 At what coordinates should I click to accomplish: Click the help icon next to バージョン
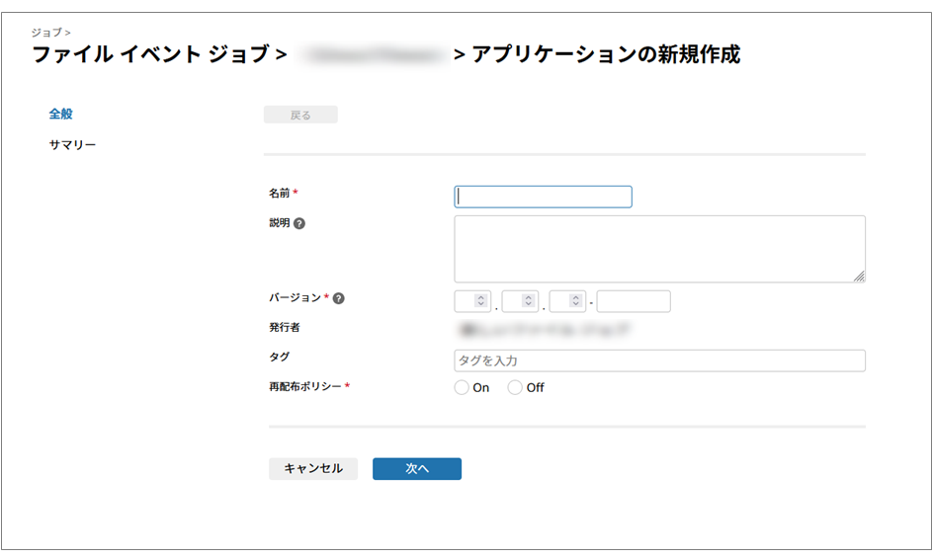tap(339, 298)
